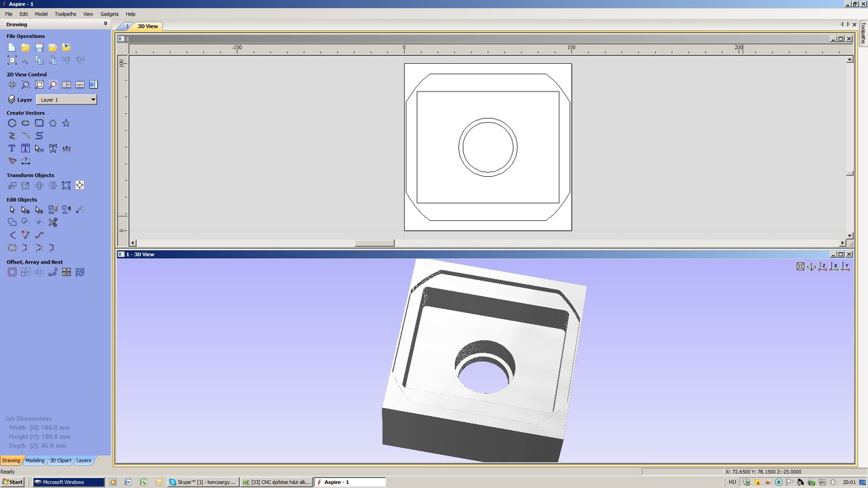Switch to the Modeling tab
The height and width of the screenshot is (488, 868).
click(35, 461)
